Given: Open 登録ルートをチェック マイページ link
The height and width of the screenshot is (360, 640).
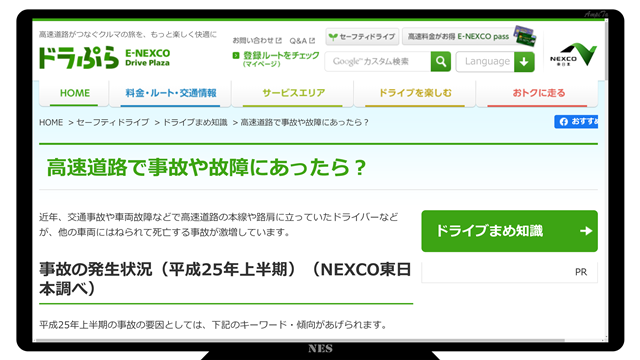Looking at the screenshot, I should coord(276,59).
